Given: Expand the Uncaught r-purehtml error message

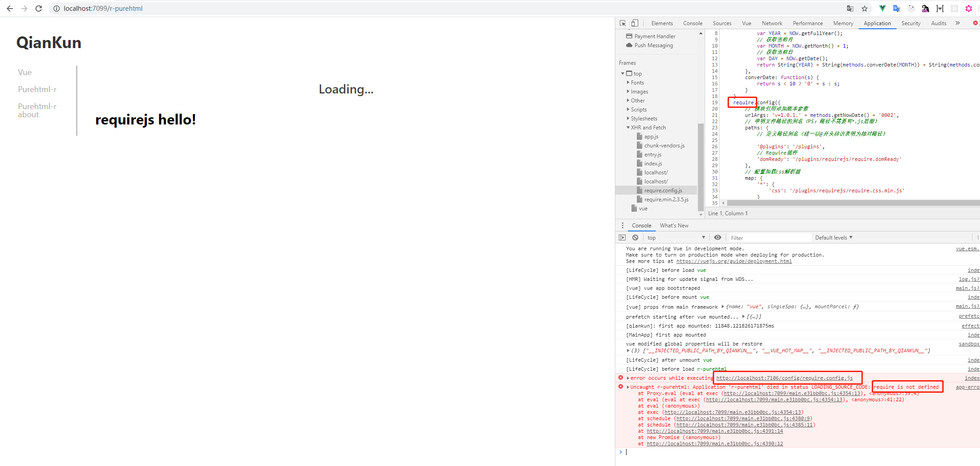Looking at the screenshot, I should click(x=628, y=387).
